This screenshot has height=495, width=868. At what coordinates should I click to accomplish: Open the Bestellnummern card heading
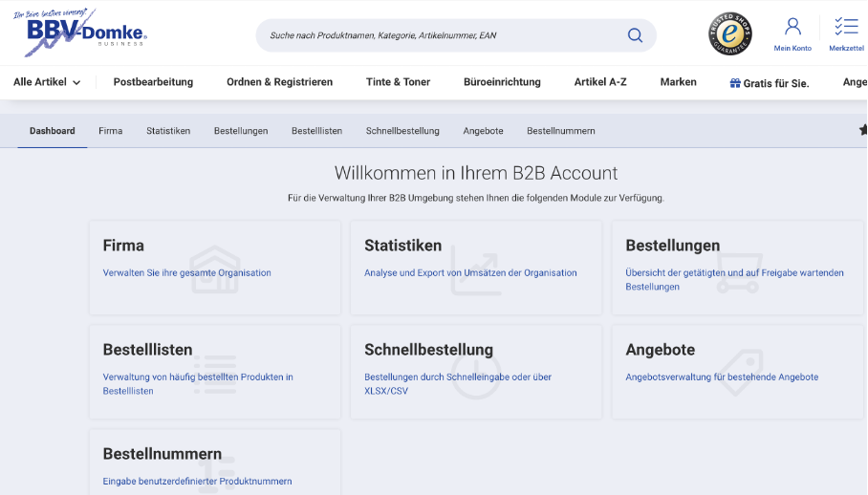pyautogui.click(x=163, y=454)
